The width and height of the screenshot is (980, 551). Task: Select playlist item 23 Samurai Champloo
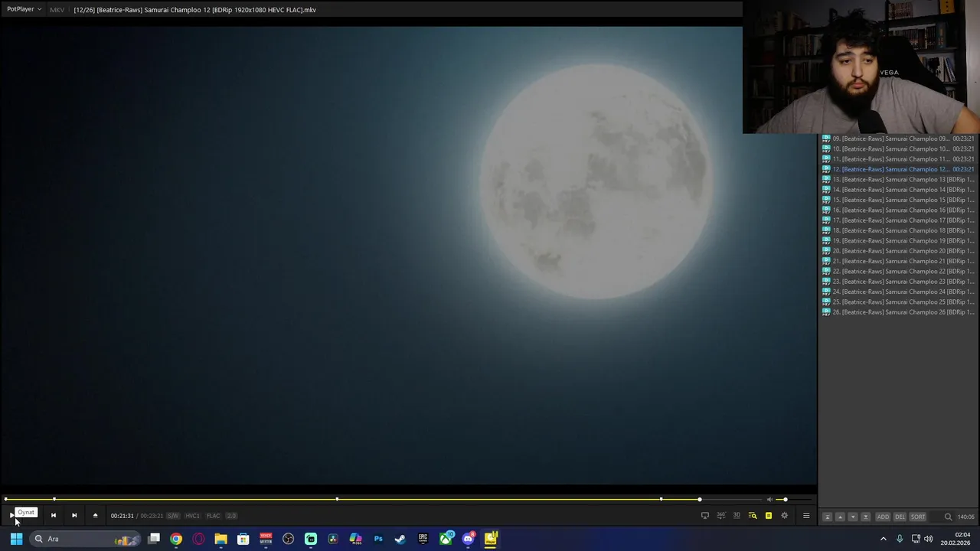tap(898, 282)
